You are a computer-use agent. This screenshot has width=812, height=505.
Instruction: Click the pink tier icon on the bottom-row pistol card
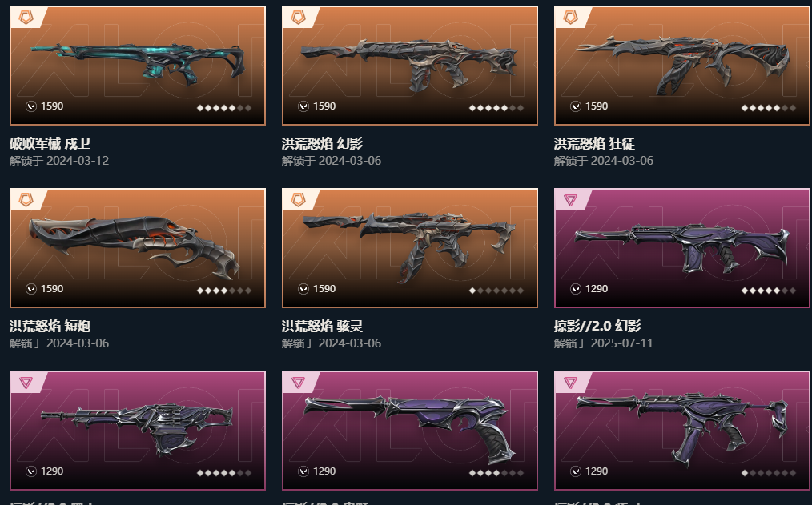point(298,383)
